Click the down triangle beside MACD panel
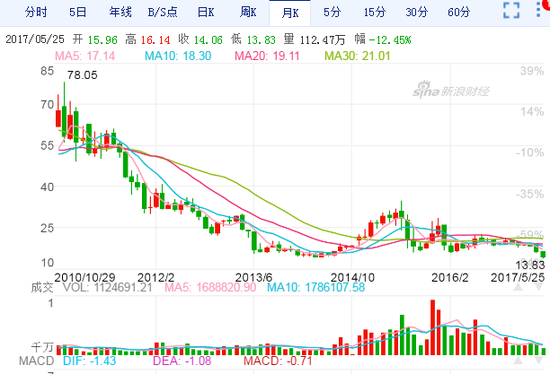550x374 pixels. [539, 360]
